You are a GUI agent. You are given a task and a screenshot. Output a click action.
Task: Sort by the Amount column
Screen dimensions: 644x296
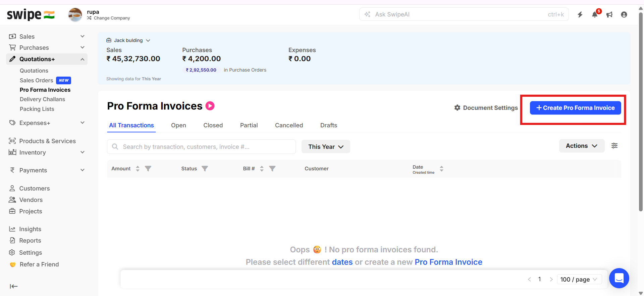[x=138, y=169]
